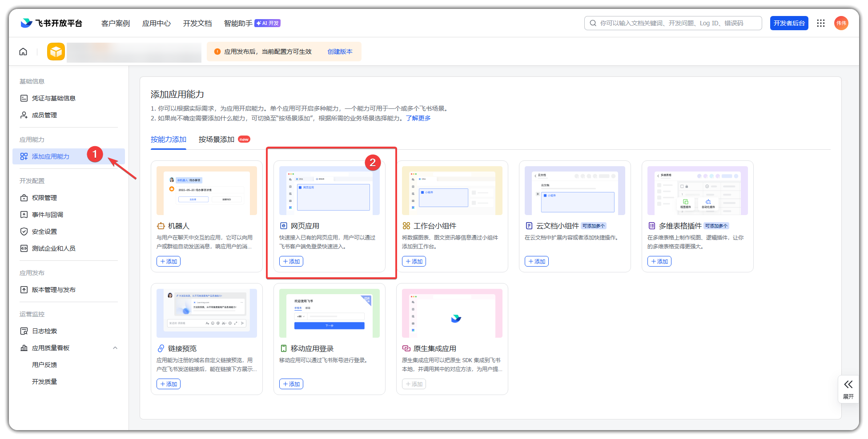The image size is (868, 439).
Task: Open 开发文档 in top navigation
Action: (197, 23)
